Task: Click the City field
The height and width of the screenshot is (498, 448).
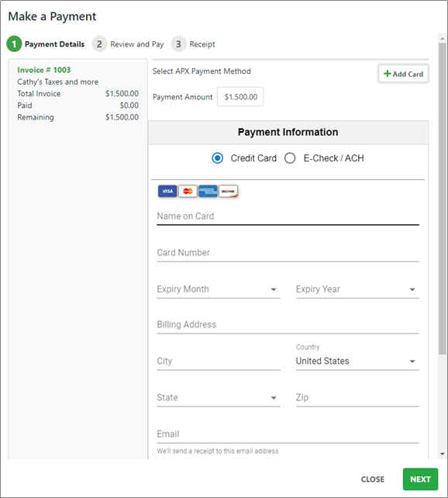Action: pyautogui.click(x=219, y=361)
